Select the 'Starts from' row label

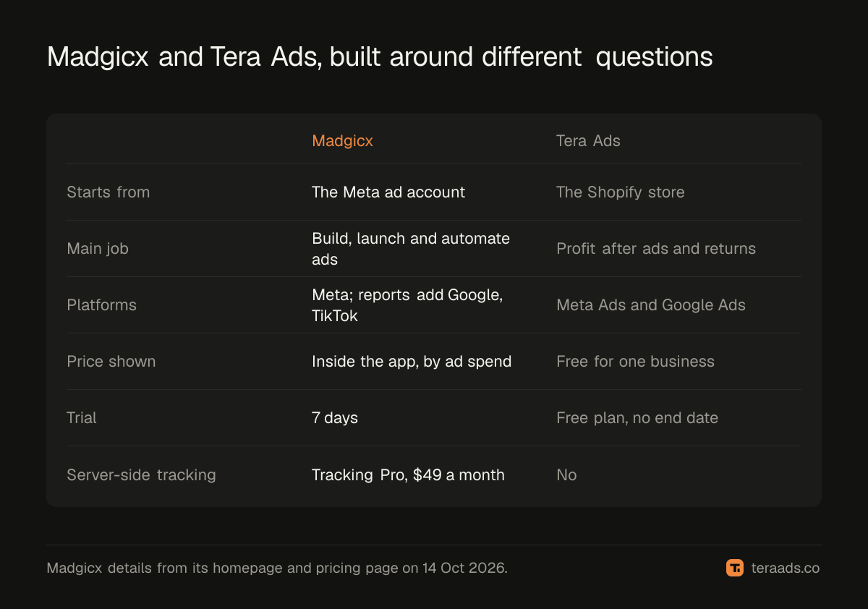(109, 192)
